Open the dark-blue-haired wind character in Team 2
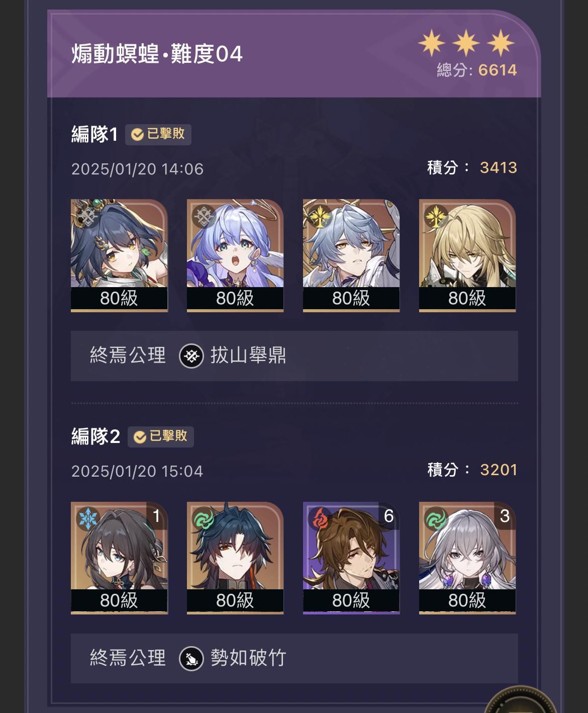This screenshot has width=588, height=713. (x=235, y=558)
